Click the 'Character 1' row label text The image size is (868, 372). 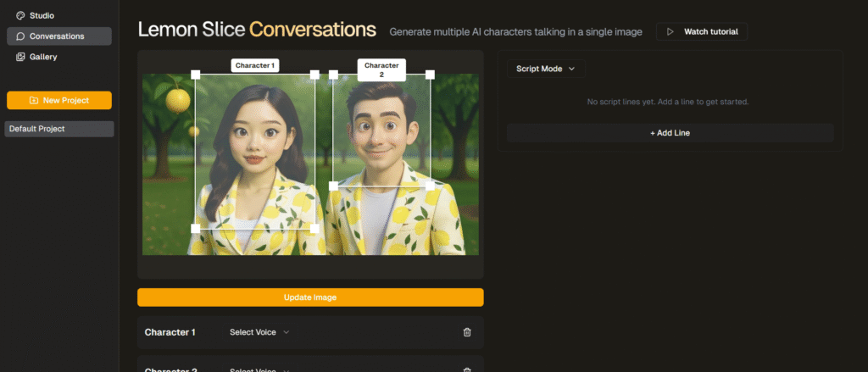170,332
